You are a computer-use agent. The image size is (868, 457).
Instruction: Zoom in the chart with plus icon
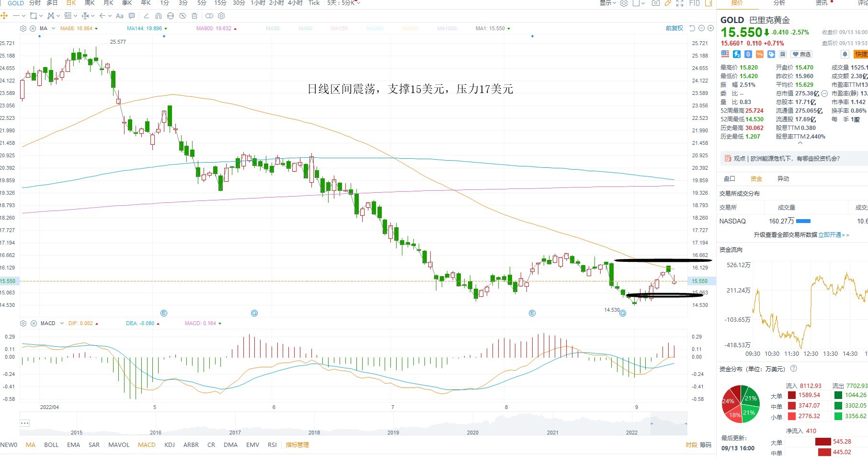pyautogui.click(x=710, y=28)
